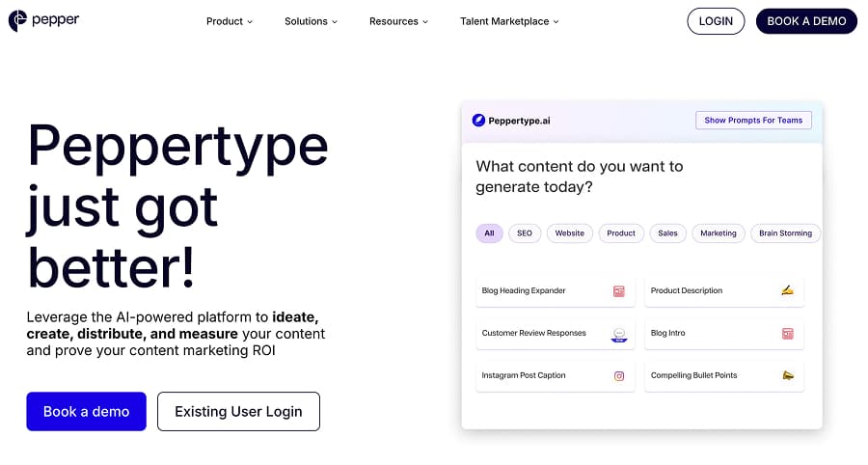Click the Pepper logo icon
This screenshot has width=868, height=465.
click(x=17, y=20)
